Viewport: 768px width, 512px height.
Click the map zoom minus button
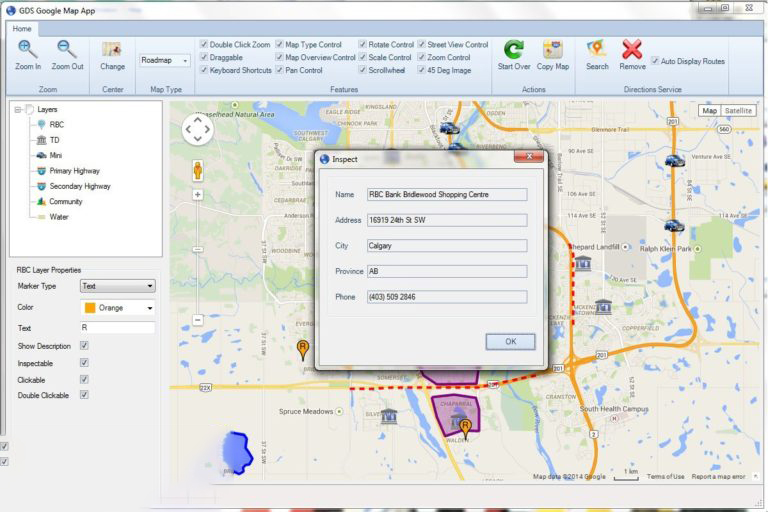[x=197, y=320]
